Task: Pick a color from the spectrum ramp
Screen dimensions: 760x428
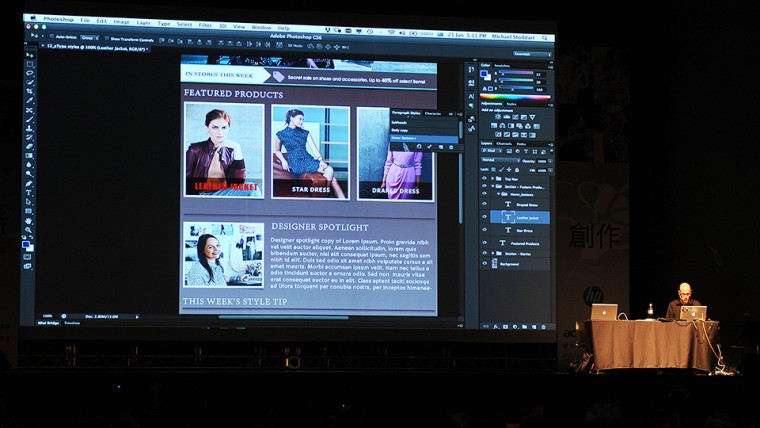Action: tap(515, 96)
